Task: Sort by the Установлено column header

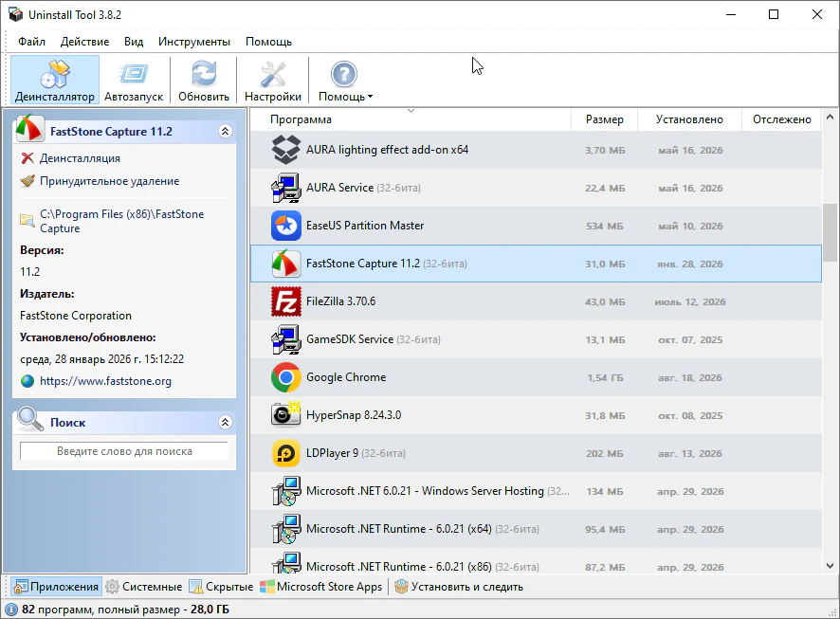Action: 689,119
